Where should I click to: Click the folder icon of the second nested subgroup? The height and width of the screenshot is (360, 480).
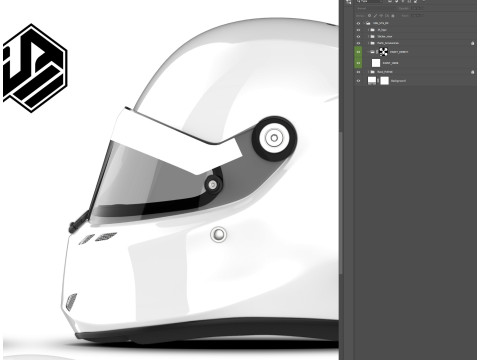(x=373, y=36)
